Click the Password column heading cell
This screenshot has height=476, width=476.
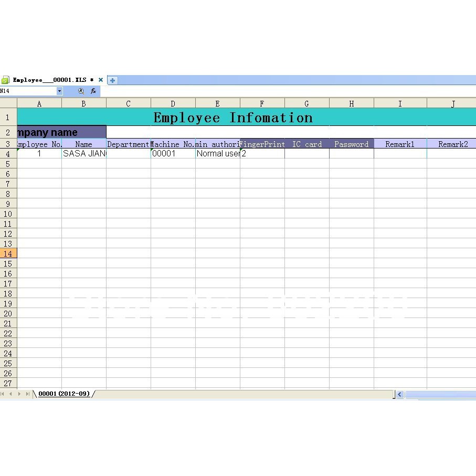tap(351, 144)
